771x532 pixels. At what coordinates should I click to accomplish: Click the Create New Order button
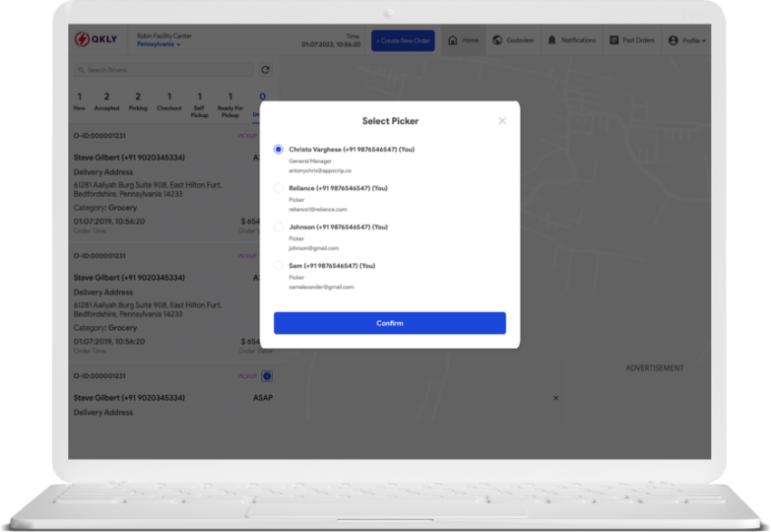tap(403, 41)
